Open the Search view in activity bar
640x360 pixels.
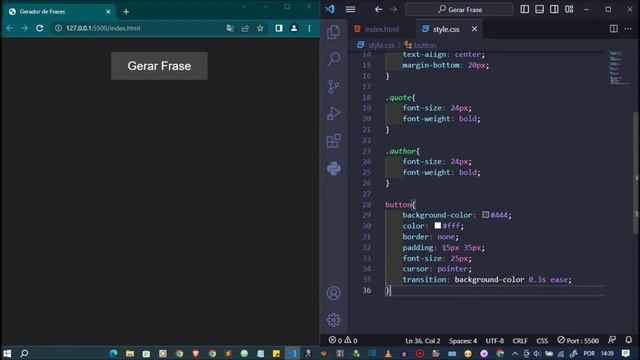point(333,59)
